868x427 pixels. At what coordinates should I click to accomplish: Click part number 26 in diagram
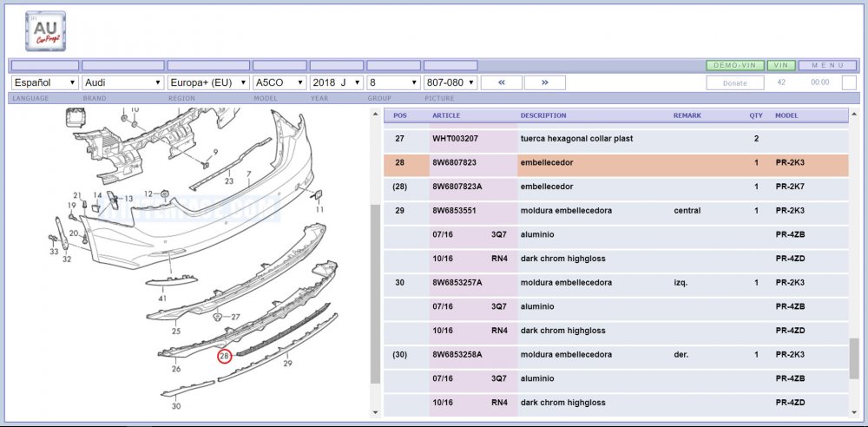click(x=176, y=369)
